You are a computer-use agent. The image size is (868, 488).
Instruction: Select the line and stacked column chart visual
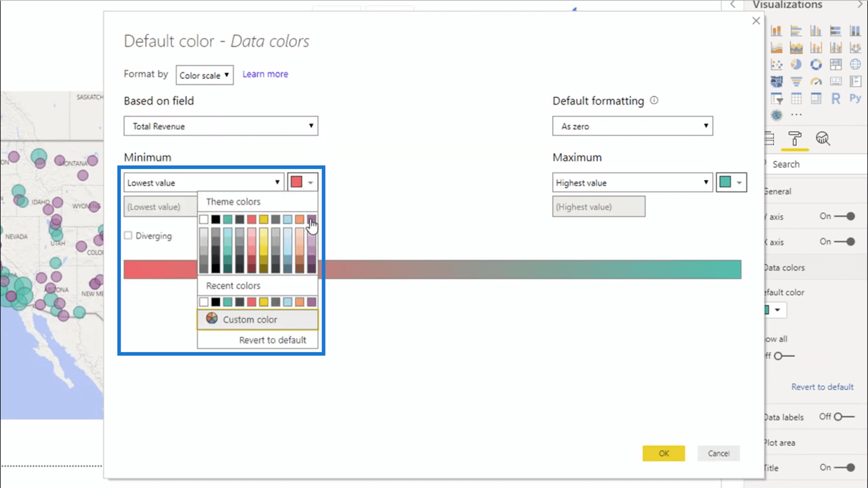pos(816,48)
